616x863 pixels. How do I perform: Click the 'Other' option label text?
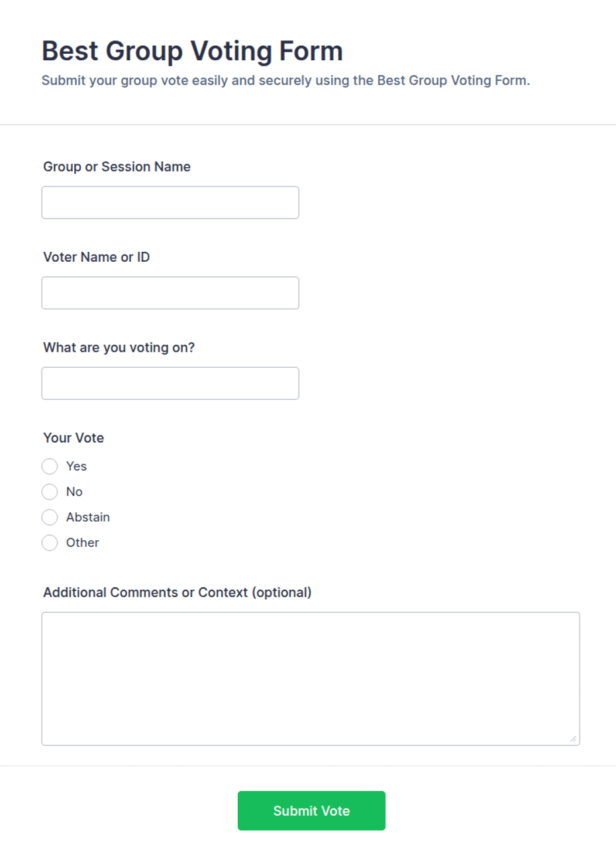[83, 543]
